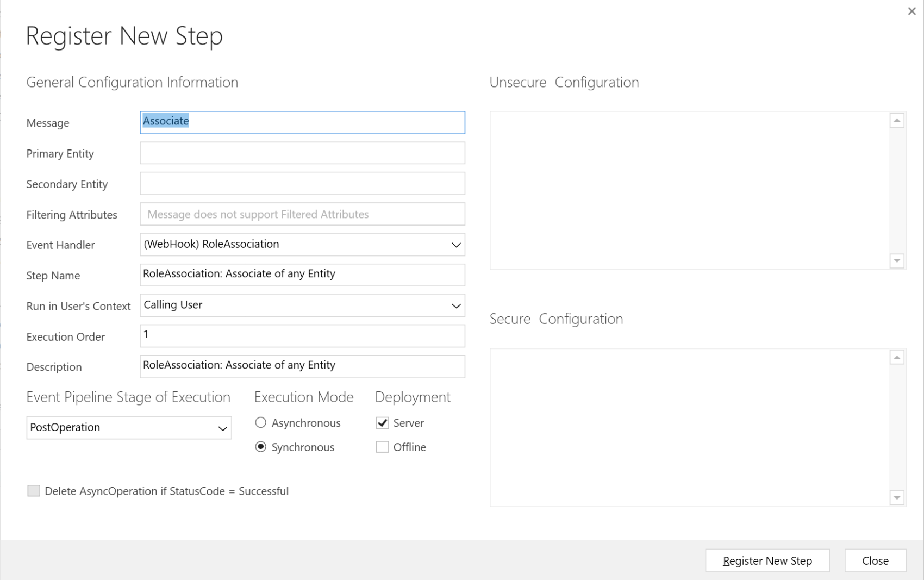Select the Execution Order field
This screenshot has height=580, width=924.
302,336
